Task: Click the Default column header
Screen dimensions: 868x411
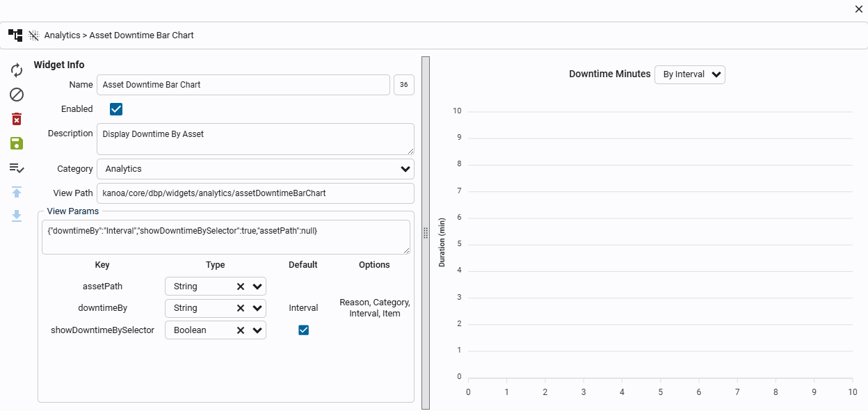Action: (303, 265)
